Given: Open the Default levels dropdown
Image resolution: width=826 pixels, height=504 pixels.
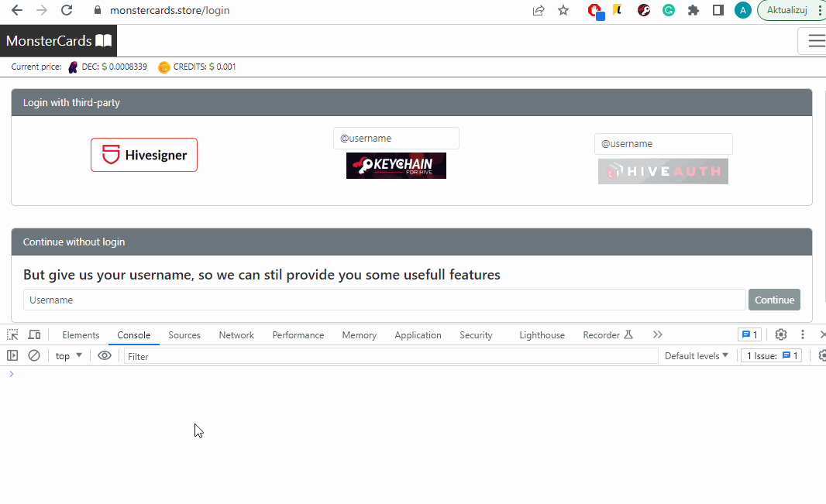Looking at the screenshot, I should (697, 356).
